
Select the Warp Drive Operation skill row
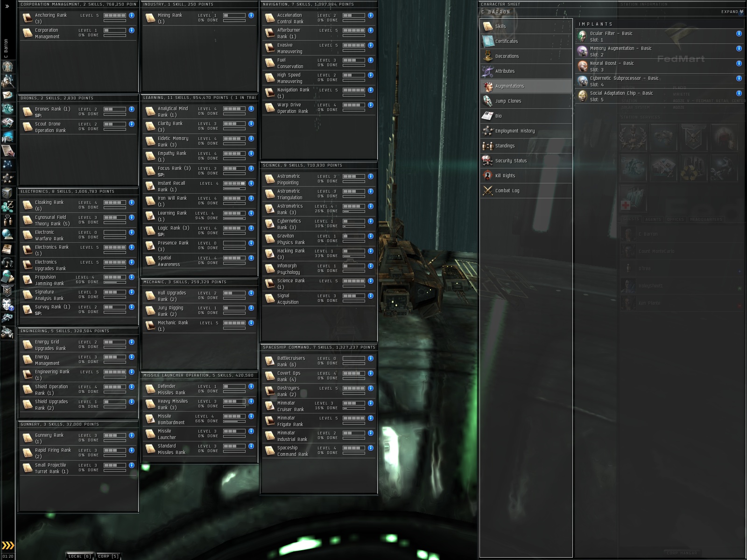(x=319, y=108)
